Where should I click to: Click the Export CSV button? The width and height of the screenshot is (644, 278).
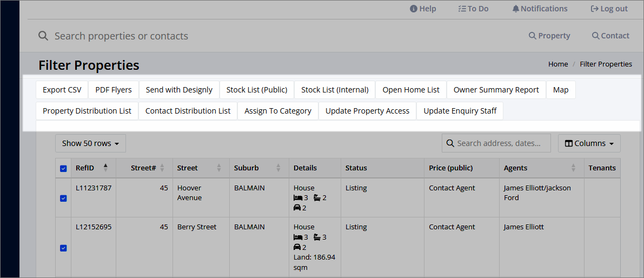pyautogui.click(x=62, y=90)
